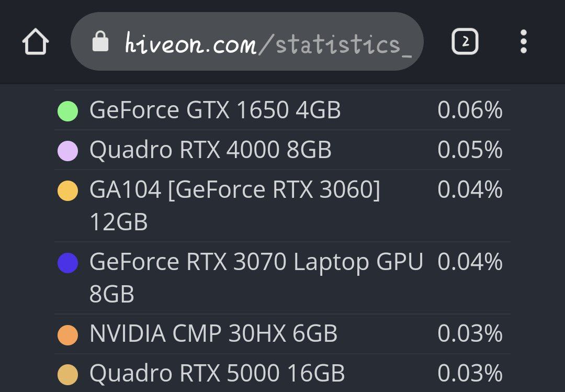The width and height of the screenshot is (565, 392).
Task: Select the Quadro RTX 4000 8GB entry
Action: pos(210,150)
